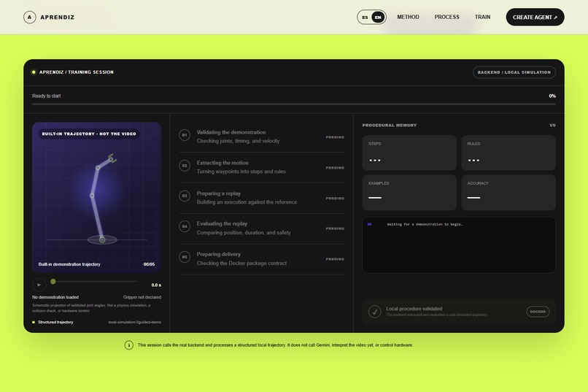Click 'No demonstration loaded' status
The image size is (588, 392).
[55, 297]
